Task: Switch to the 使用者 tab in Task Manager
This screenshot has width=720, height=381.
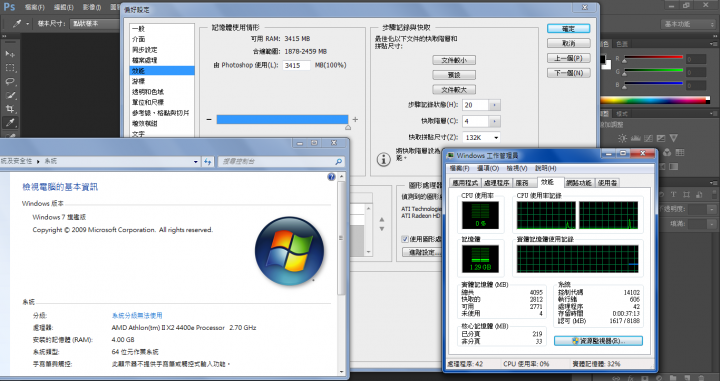Action: [x=607, y=183]
